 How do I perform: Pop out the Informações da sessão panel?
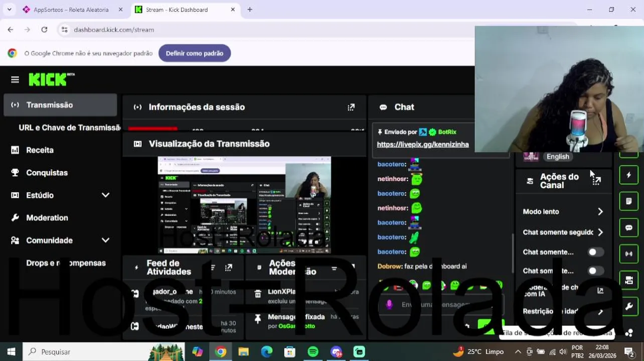pos(351,107)
